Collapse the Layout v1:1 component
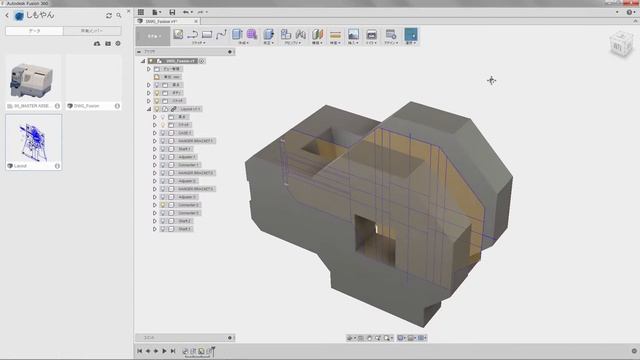The height and width of the screenshot is (360, 640). [x=149, y=109]
